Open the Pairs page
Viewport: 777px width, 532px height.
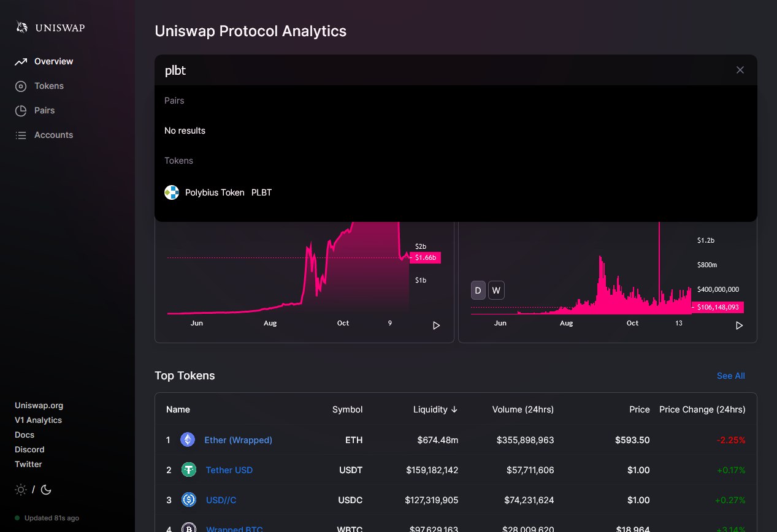[44, 110]
